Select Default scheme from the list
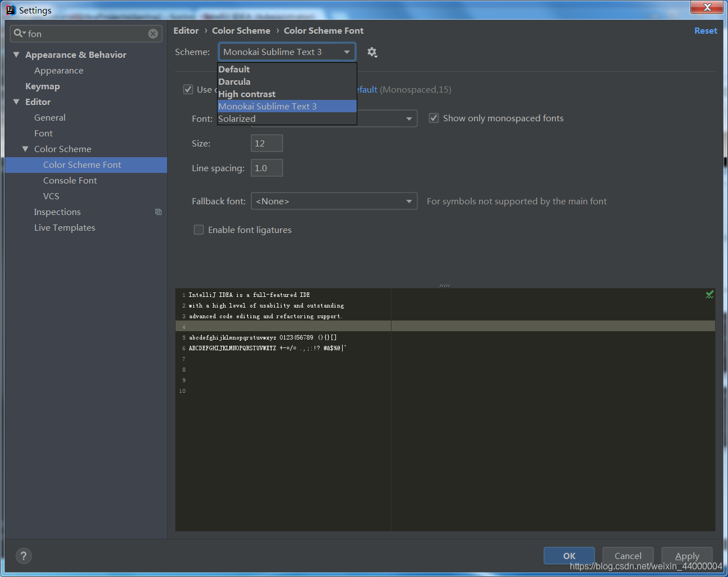728x577 pixels. point(287,69)
